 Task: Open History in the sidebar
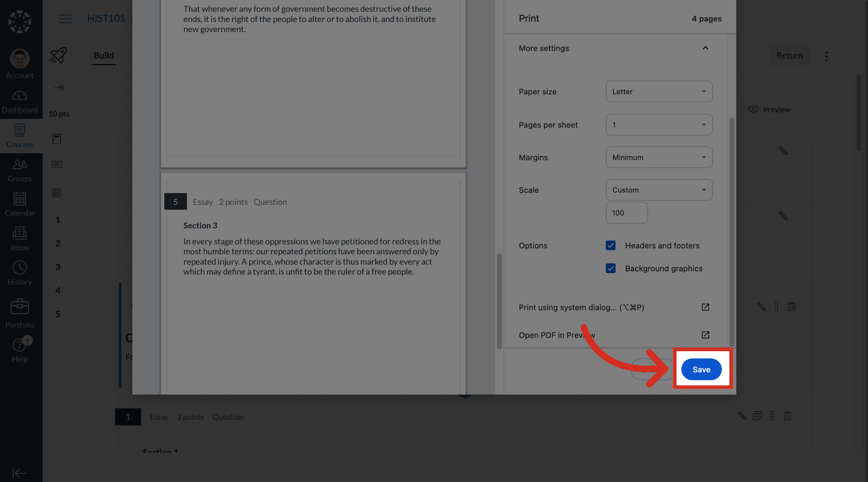pyautogui.click(x=20, y=274)
